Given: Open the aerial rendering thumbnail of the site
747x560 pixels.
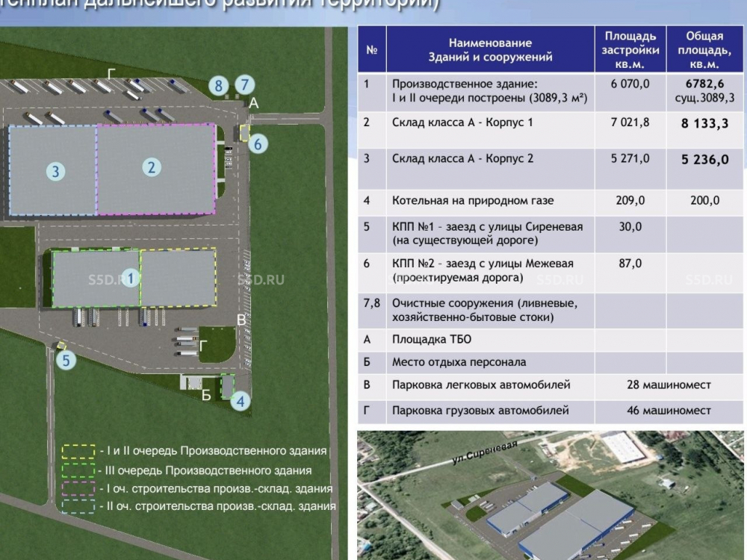Looking at the screenshot, I should click(551, 494).
